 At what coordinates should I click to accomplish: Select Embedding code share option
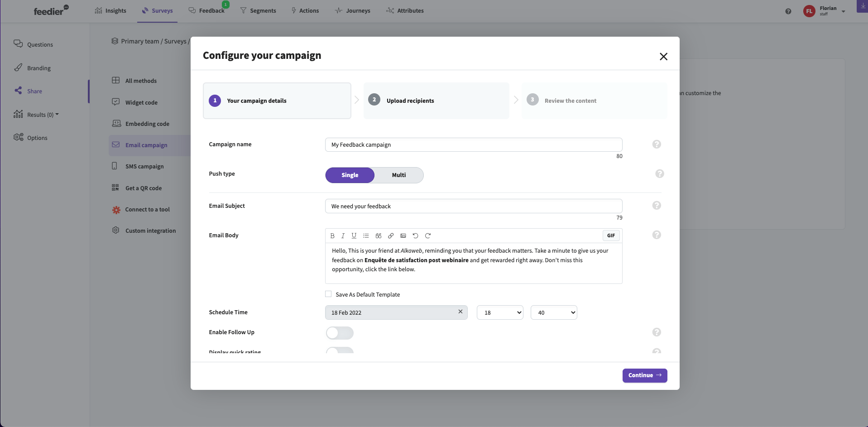click(x=141, y=124)
